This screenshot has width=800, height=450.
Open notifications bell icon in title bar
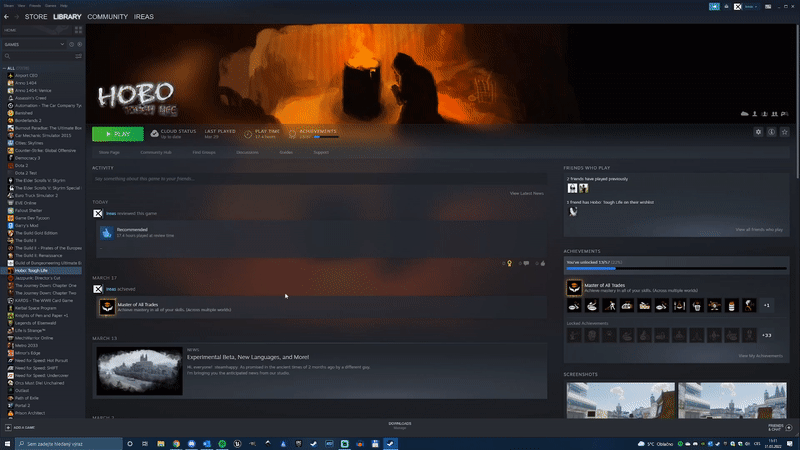pyautogui.click(x=726, y=7)
